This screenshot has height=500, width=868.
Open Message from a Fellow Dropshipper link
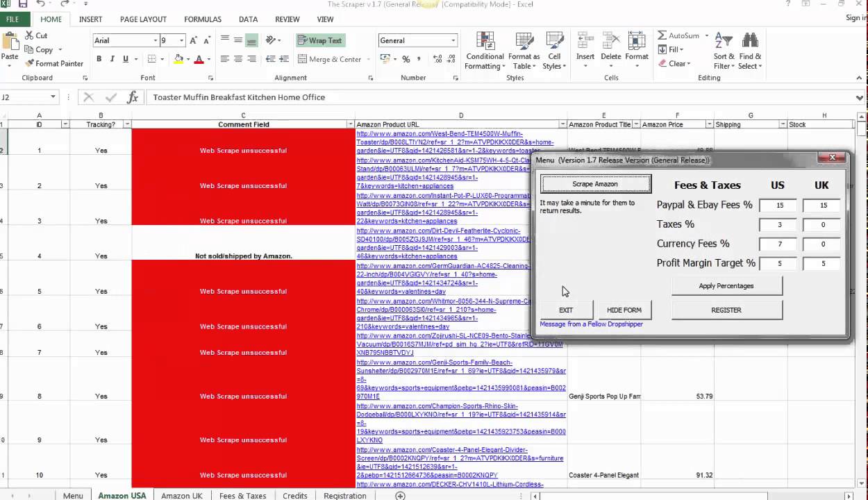tap(592, 324)
